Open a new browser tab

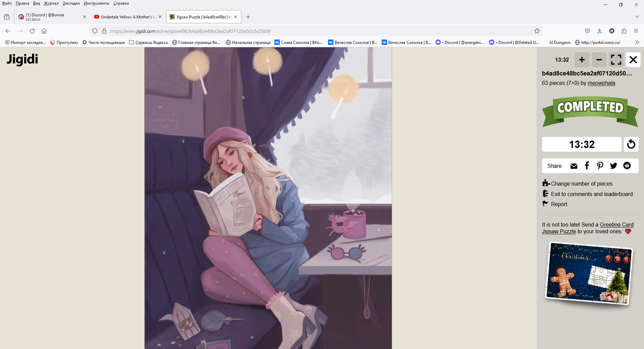click(x=248, y=17)
